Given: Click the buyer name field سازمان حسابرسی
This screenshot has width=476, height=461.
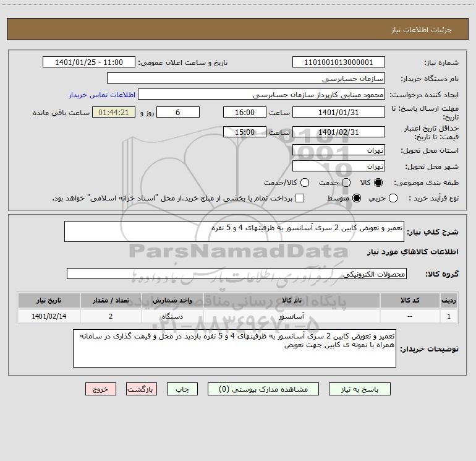Looking at the screenshot, I should tap(246, 79).
